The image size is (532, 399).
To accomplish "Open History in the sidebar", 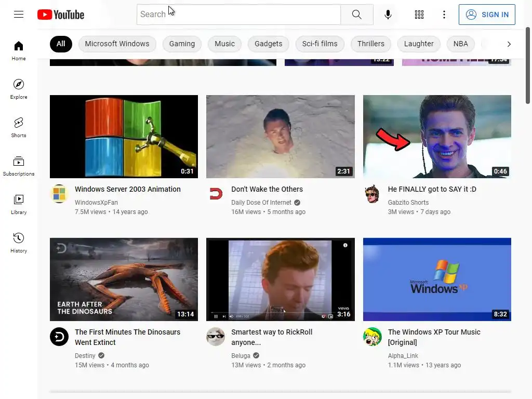I will click(19, 243).
